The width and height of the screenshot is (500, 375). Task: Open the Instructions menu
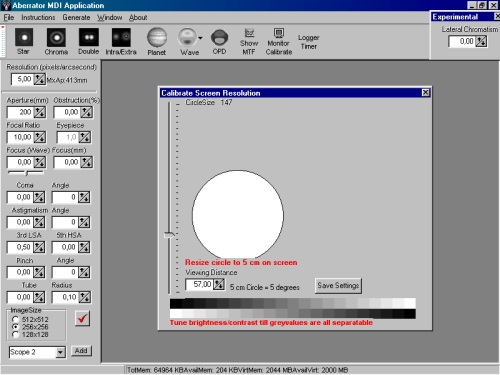(x=38, y=17)
